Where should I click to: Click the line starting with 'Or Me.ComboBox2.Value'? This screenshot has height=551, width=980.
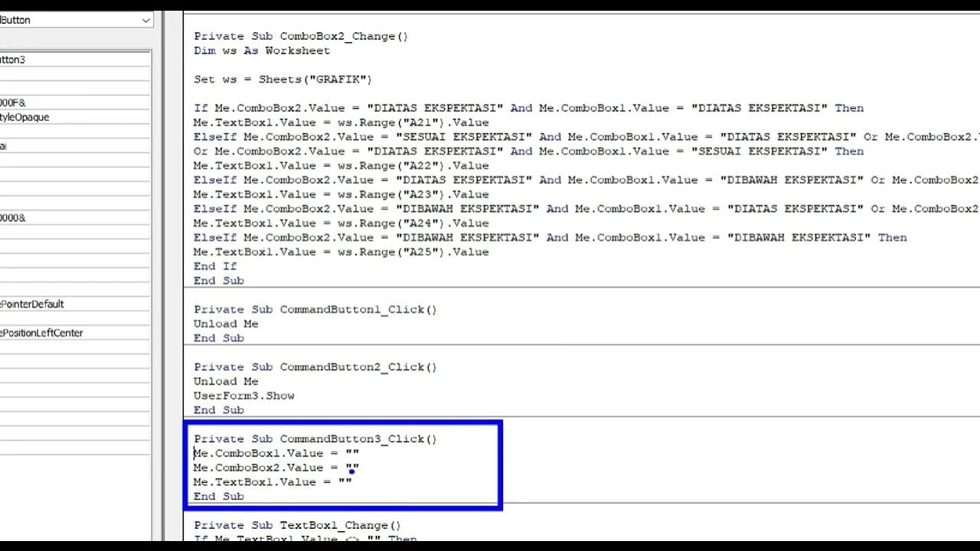(x=528, y=152)
